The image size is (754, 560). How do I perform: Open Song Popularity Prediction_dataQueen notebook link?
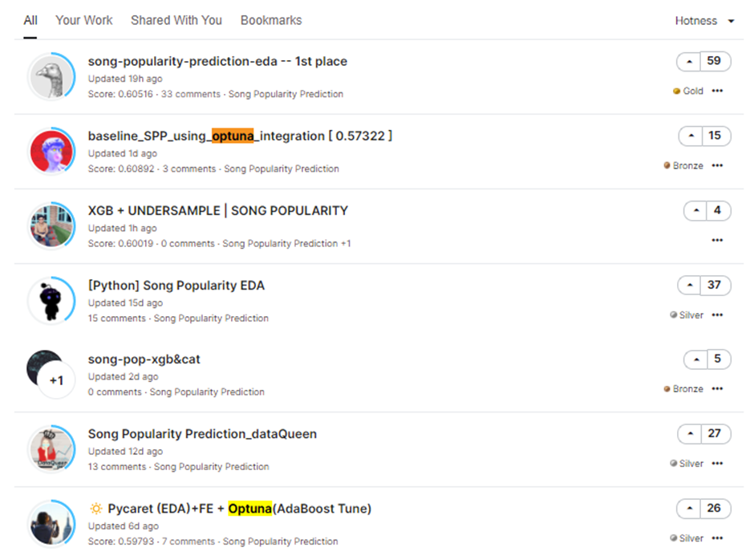pyautogui.click(x=202, y=434)
